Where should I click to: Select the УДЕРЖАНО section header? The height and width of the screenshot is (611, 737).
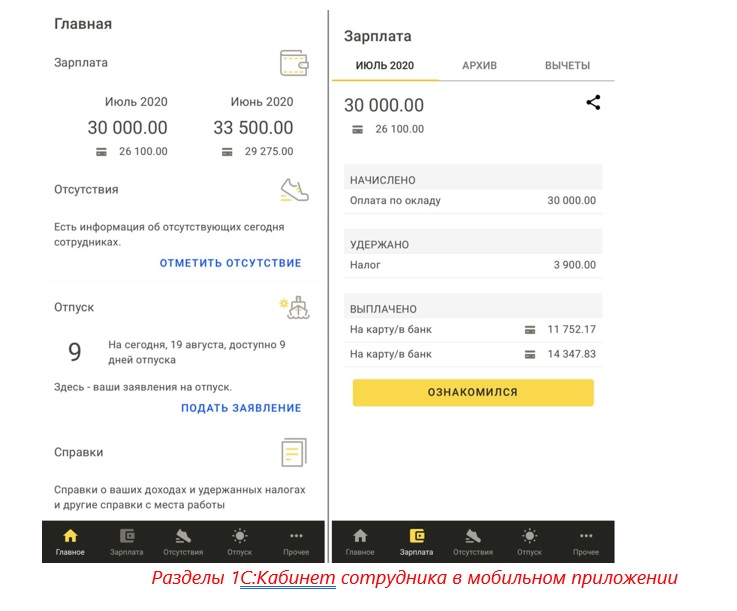point(473,242)
